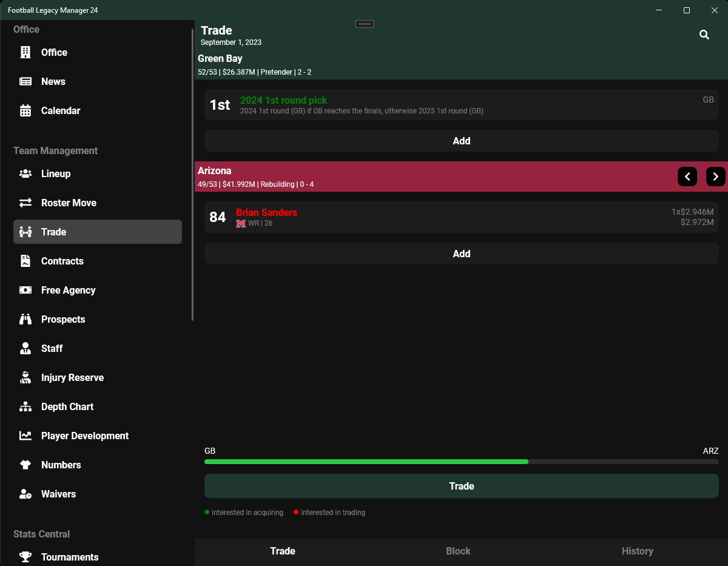The height and width of the screenshot is (566, 728).
Task: Click the Free Agency money icon
Action: (25, 290)
